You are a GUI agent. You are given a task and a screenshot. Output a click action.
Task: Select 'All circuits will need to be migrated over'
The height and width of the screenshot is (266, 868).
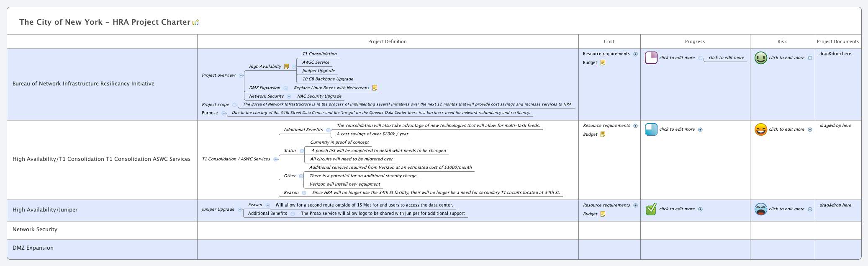pos(352,159)
